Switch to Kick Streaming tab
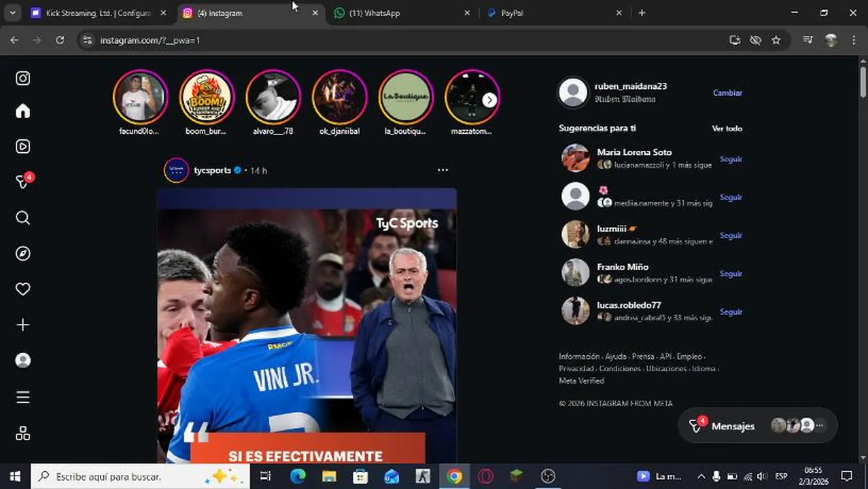Image resolution: width=868 pixels, height=489 pixels. [x=99, y=13]
